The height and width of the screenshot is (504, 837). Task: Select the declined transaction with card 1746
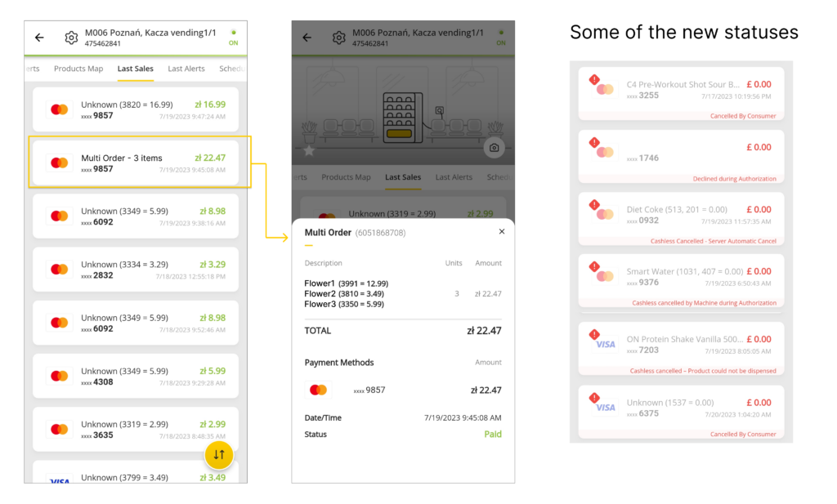[x=681, y=156]
